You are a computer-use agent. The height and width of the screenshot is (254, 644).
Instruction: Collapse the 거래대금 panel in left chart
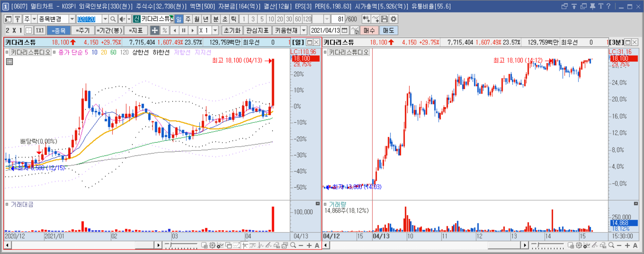[x=317, y=204]
